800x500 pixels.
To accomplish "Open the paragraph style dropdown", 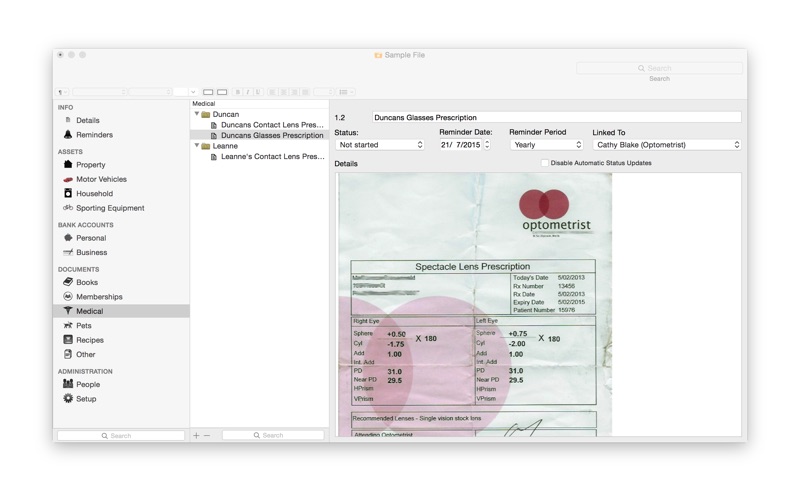I will tap(62, 92).
